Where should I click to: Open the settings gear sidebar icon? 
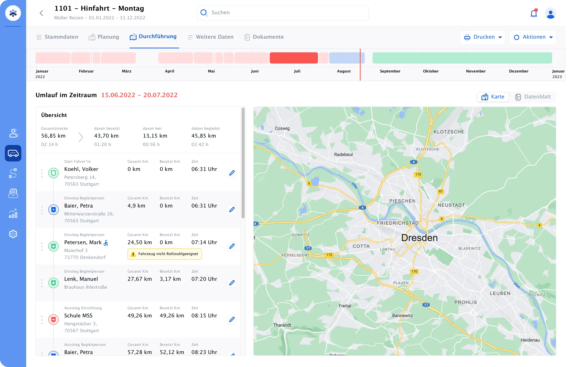(x=13, y=234)
